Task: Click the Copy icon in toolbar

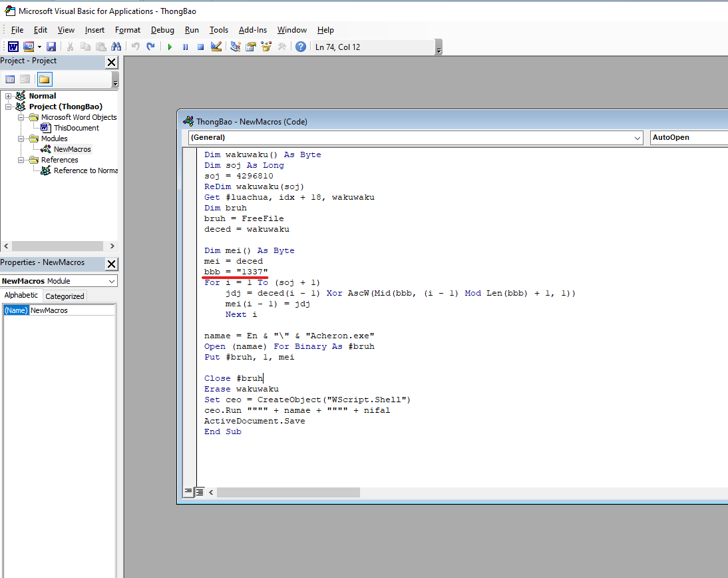Action: [85, 47]
